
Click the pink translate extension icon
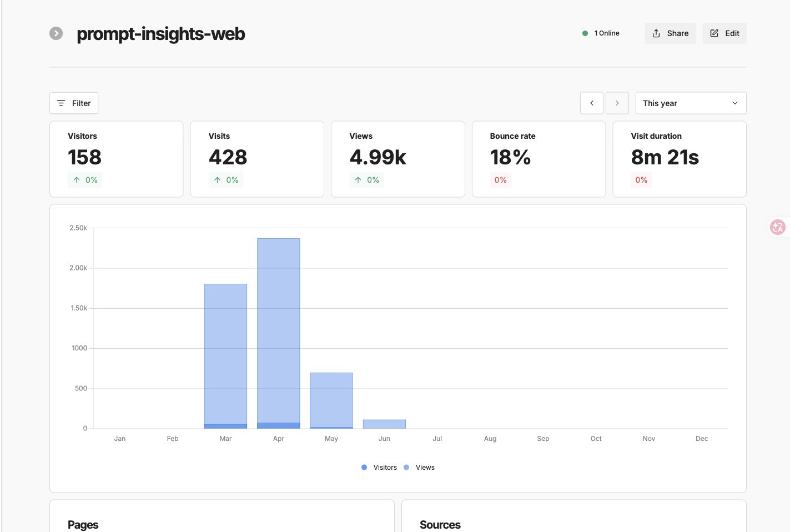(778, 227)
